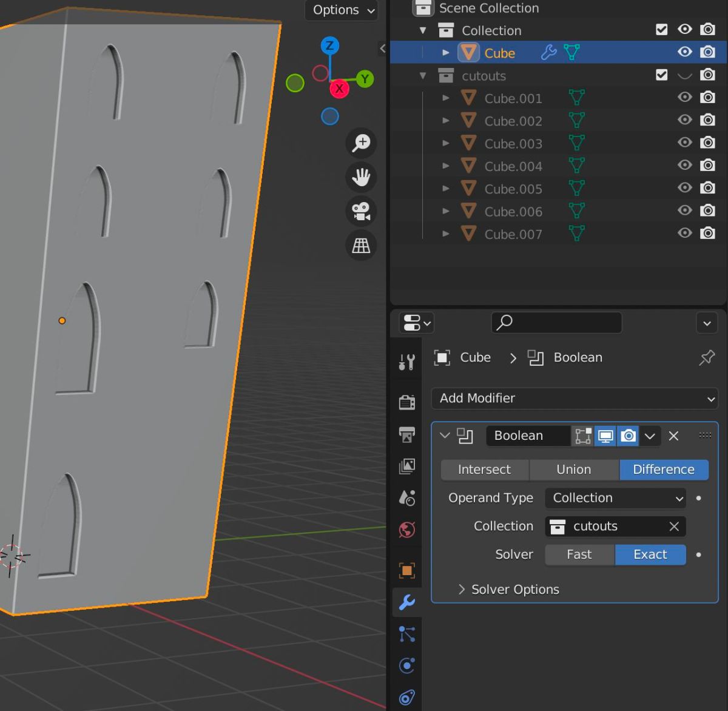This screenshot has height=711, width=728.
Task: Switch perspective/orthographic with the grid icon
Action: (361, 246)
